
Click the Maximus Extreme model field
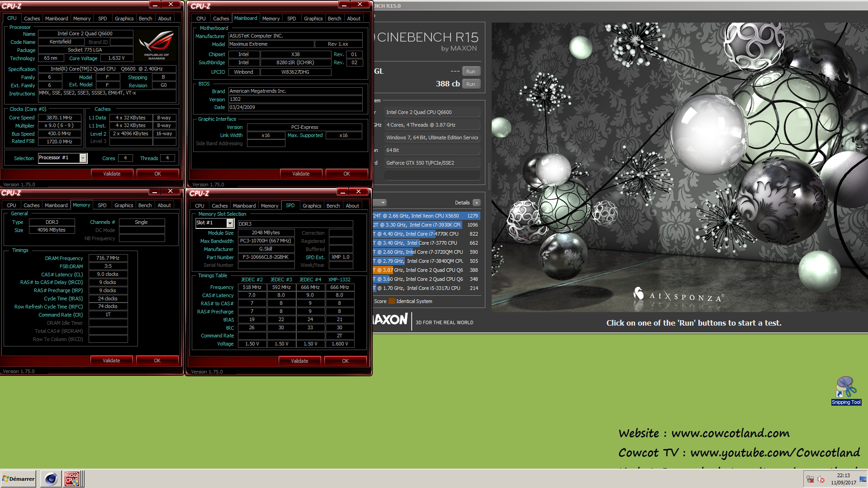271,44
